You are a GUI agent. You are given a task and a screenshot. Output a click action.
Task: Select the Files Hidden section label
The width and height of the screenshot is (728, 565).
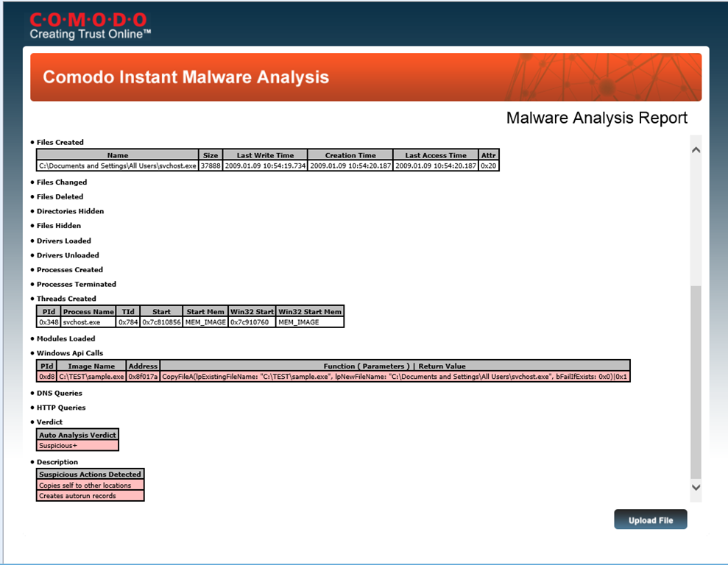[58, 225]
